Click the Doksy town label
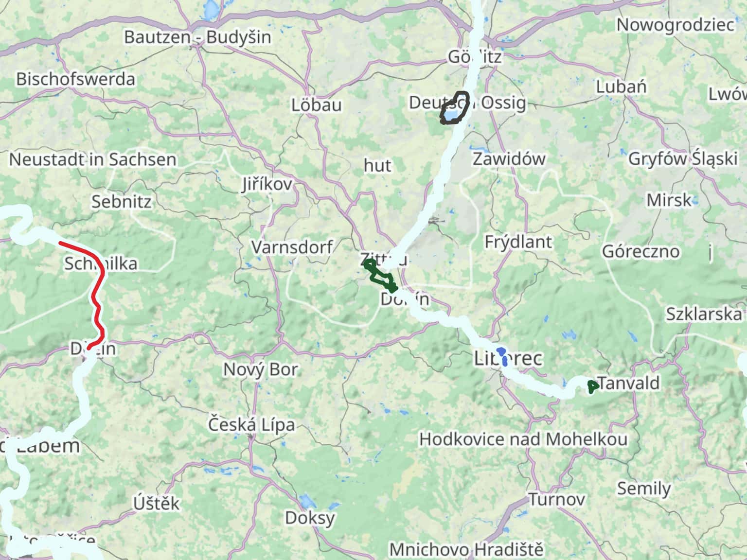 click(310, 518)
